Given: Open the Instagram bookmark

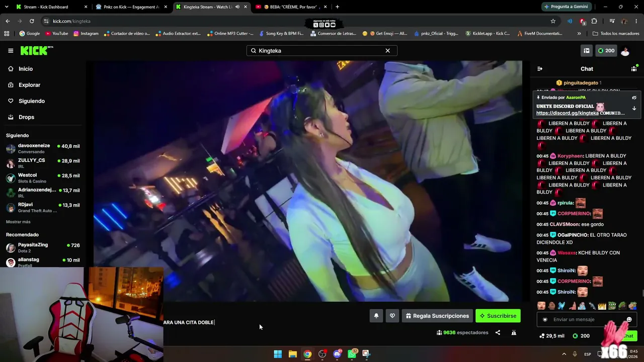Looking at the screenshot, I should (86, 34).
